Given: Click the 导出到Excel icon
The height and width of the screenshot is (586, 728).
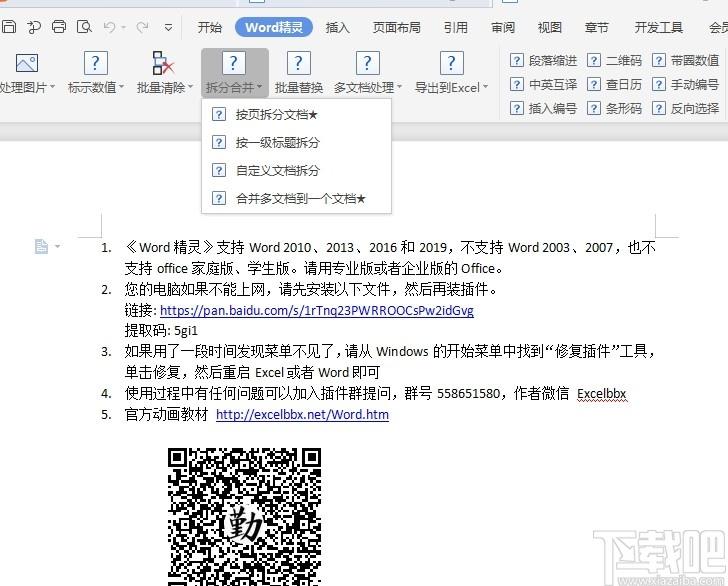Looking at the screenshot, I should point(451,63).
